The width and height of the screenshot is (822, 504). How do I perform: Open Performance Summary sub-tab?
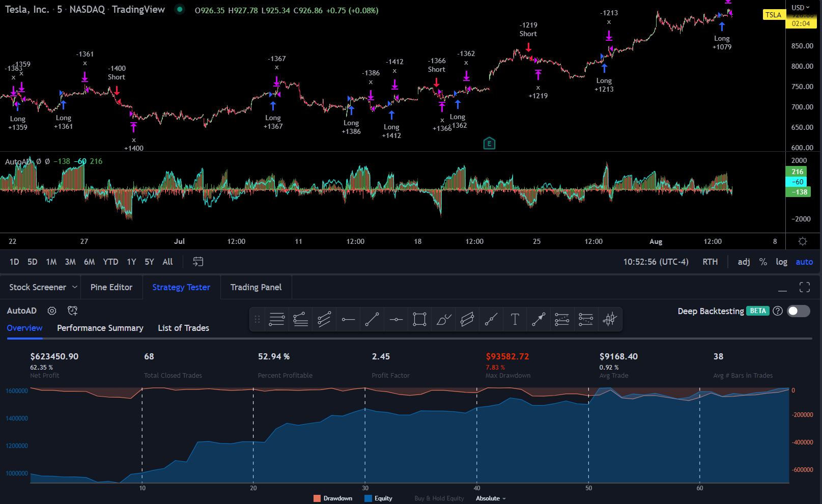tap(100, 328)
